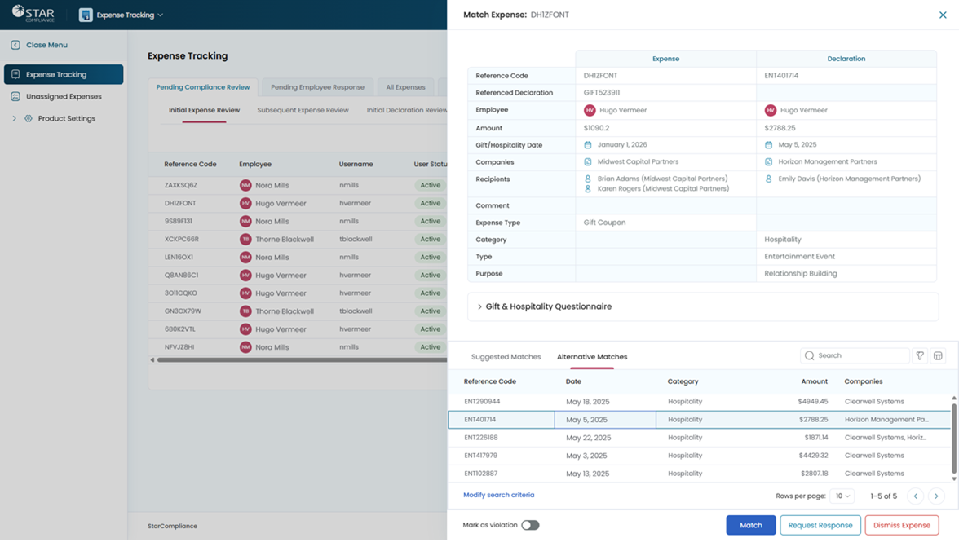Click the filter icon beside search
This screenshot has width=959, height=560.
(x=920, y=356)
